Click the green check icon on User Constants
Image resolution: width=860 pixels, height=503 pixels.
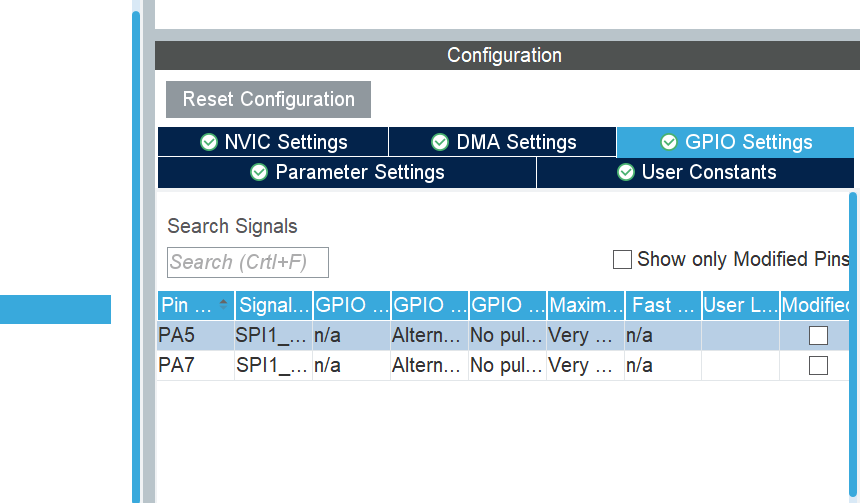point(626,172)
